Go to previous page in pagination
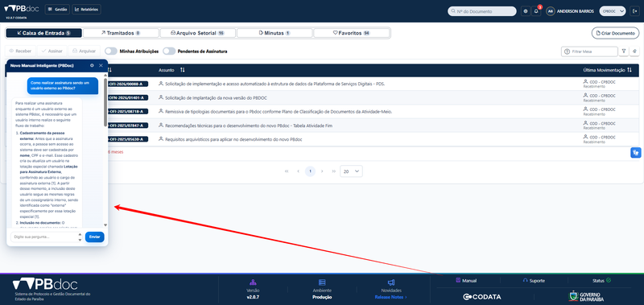 coord(298,171)
